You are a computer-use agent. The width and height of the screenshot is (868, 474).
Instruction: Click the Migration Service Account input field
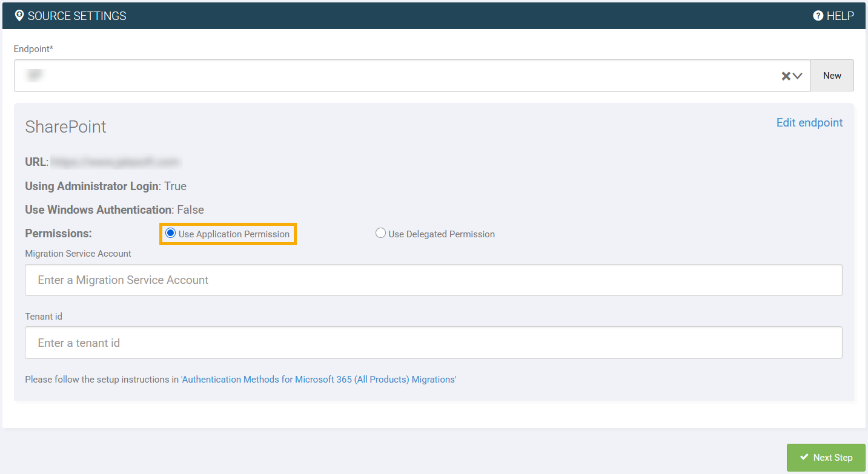[x=433, y=280]
